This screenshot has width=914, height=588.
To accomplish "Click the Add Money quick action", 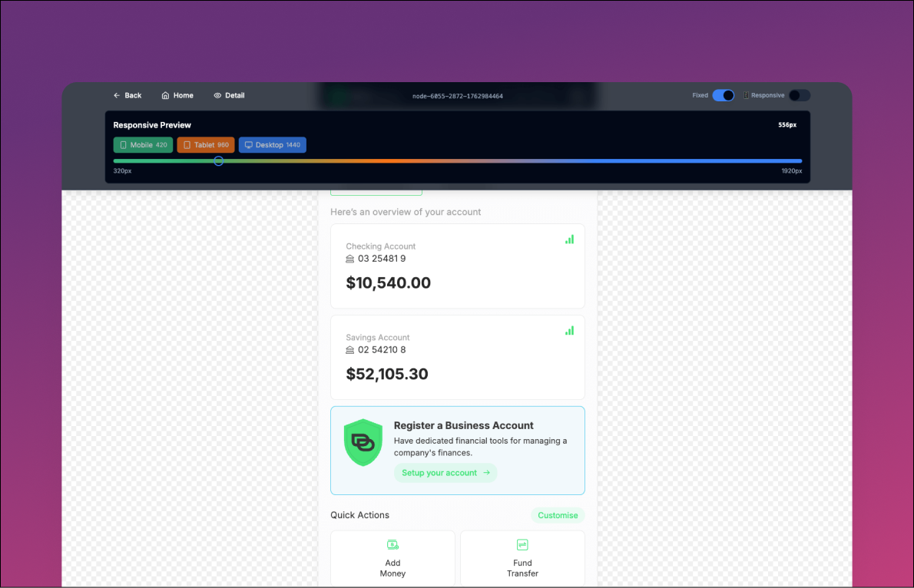I will (393, 558).
